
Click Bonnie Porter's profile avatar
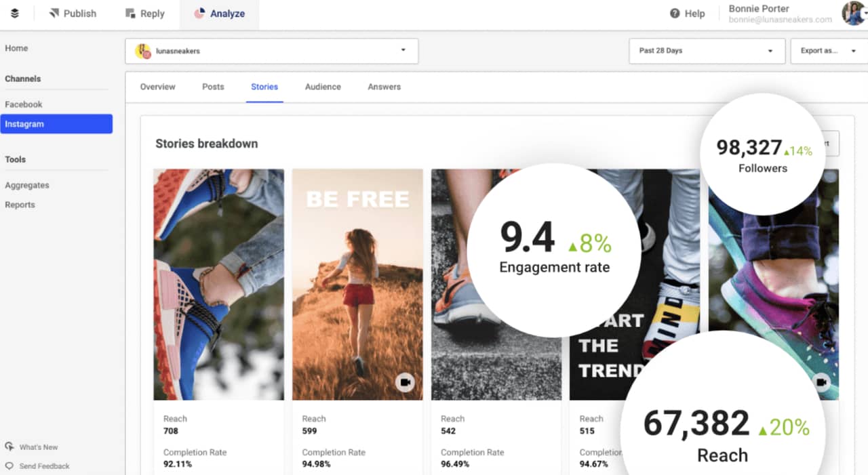[x=853, y=13]
